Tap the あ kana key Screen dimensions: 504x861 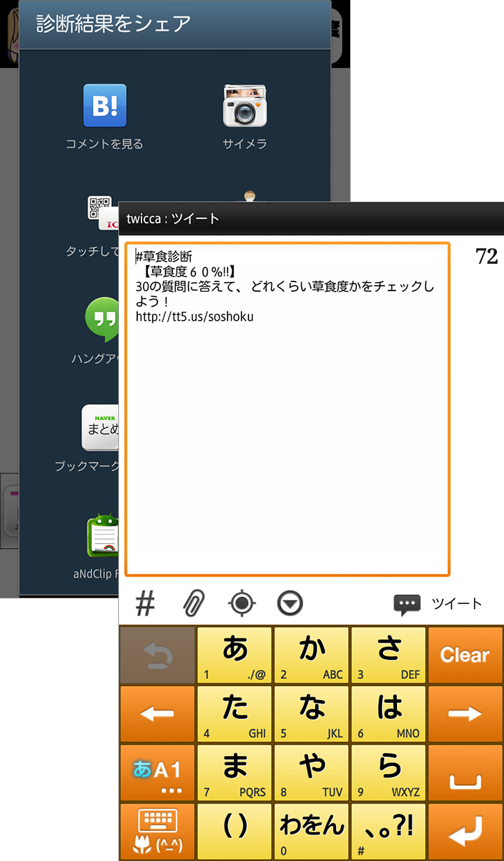point(235,656)
